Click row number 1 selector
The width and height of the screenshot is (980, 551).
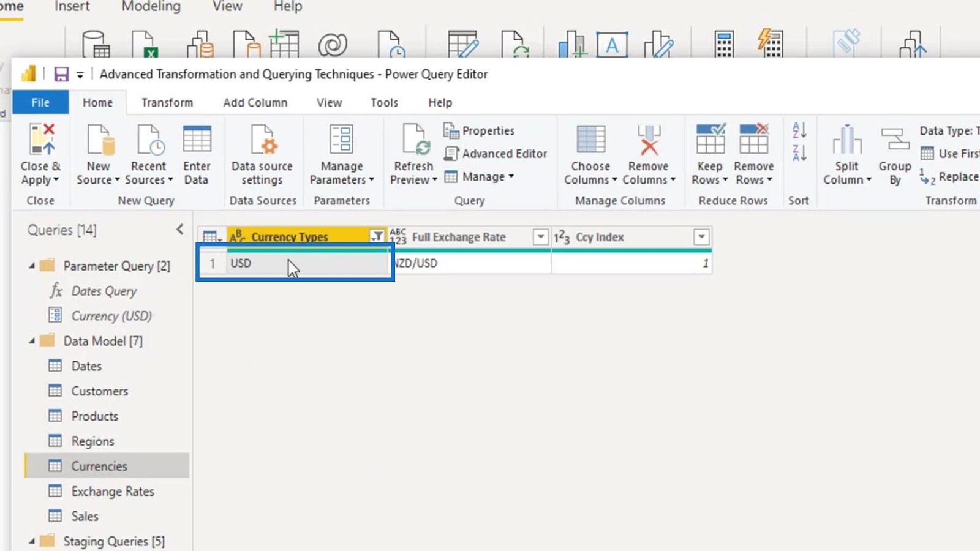[x=212, y=263]
